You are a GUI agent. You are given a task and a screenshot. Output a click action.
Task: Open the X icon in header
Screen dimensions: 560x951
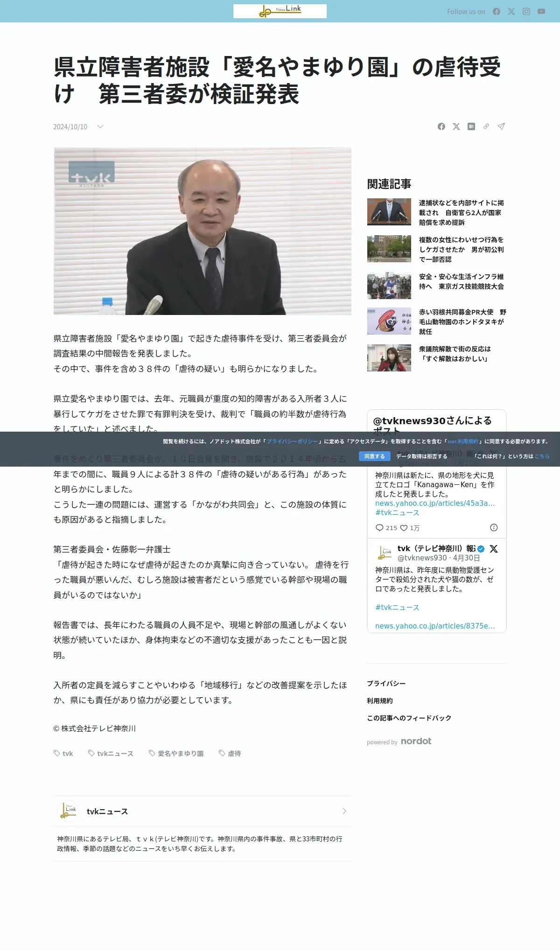coord(511,12)
